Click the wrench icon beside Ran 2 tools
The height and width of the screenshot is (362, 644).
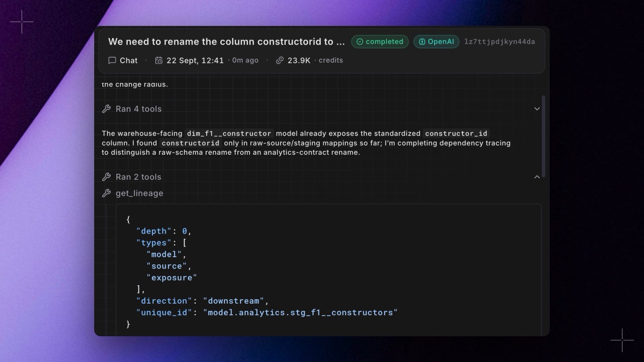click(x=106, y=177)
